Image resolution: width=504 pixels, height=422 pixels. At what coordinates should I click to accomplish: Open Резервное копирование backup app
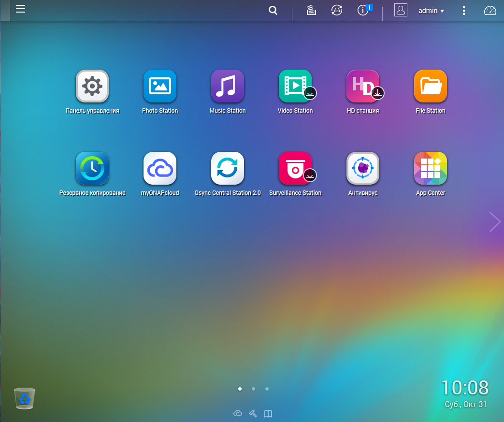pos(92,169)
